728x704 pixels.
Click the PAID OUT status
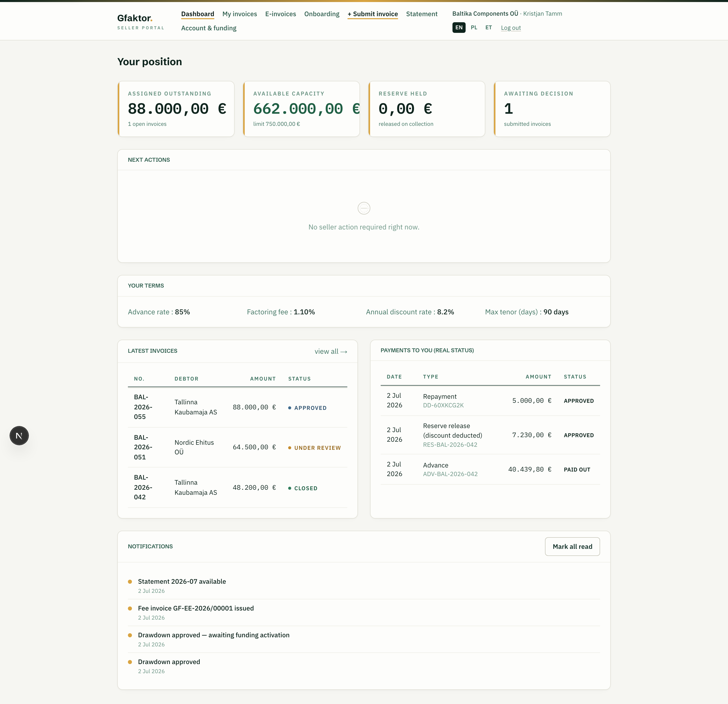[x=577, y=470]
